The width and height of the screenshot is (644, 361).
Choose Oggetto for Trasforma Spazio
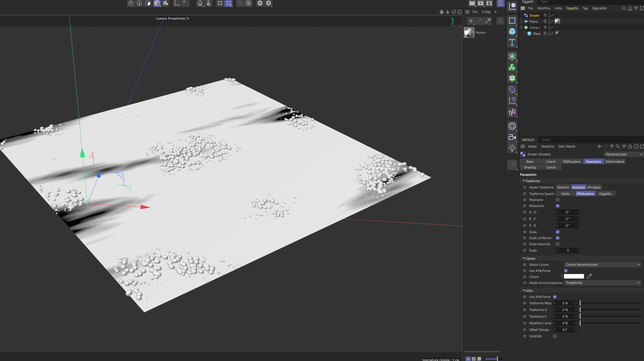(605, 194)
